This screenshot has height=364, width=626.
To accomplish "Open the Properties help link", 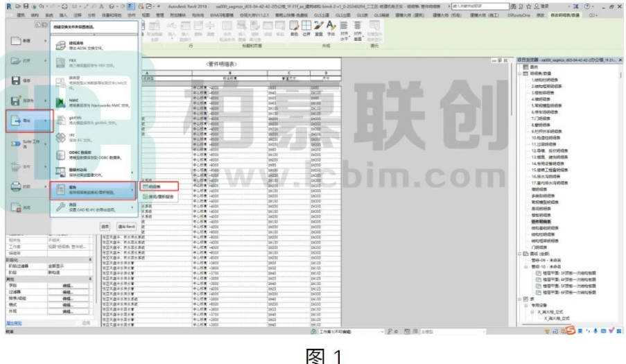I will pos(14,323).
